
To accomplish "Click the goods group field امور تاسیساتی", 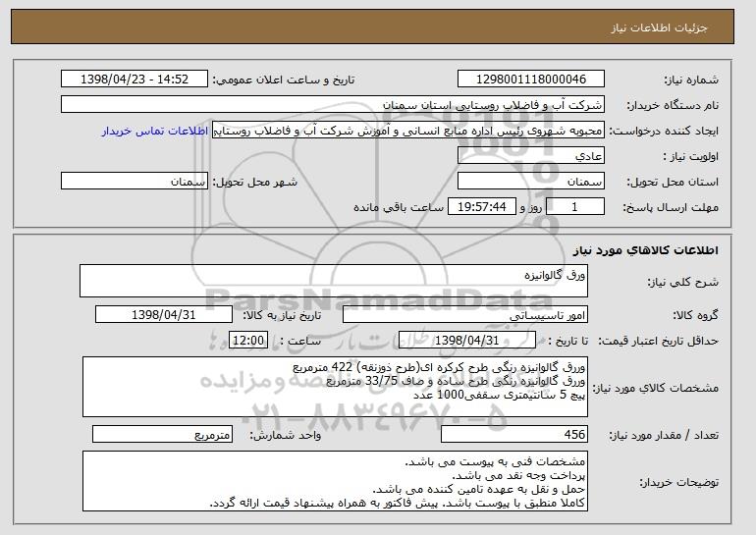I will click(x=465, y=315).
